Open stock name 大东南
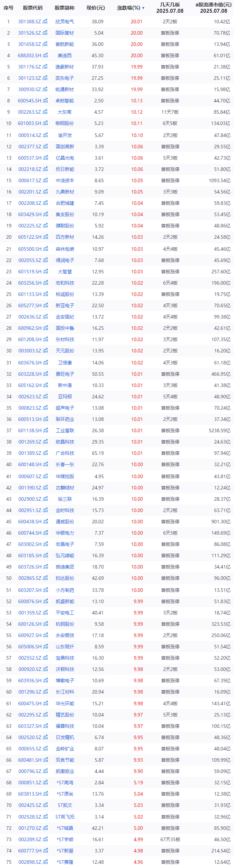 pos(65,112)
